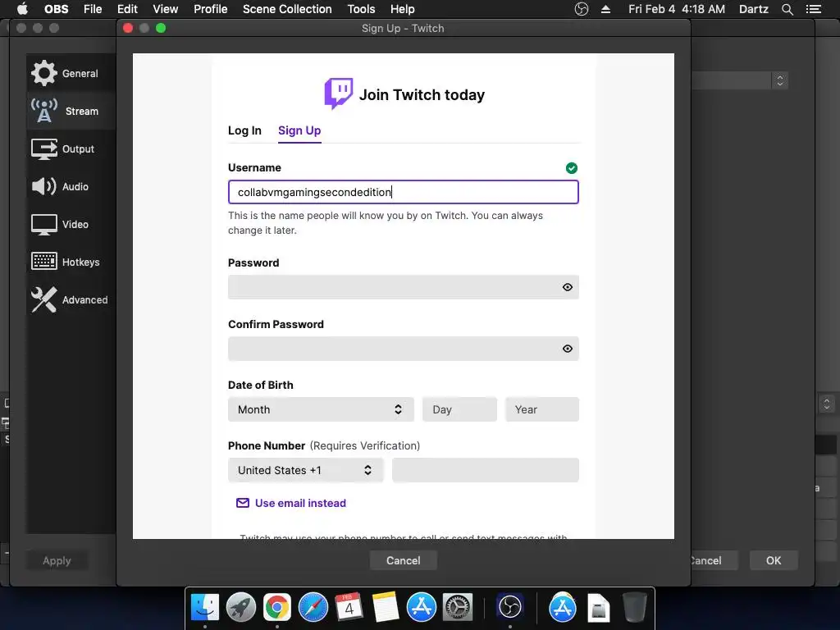
Task: Show password with the Password eye icon
Action: pos(568,287)
